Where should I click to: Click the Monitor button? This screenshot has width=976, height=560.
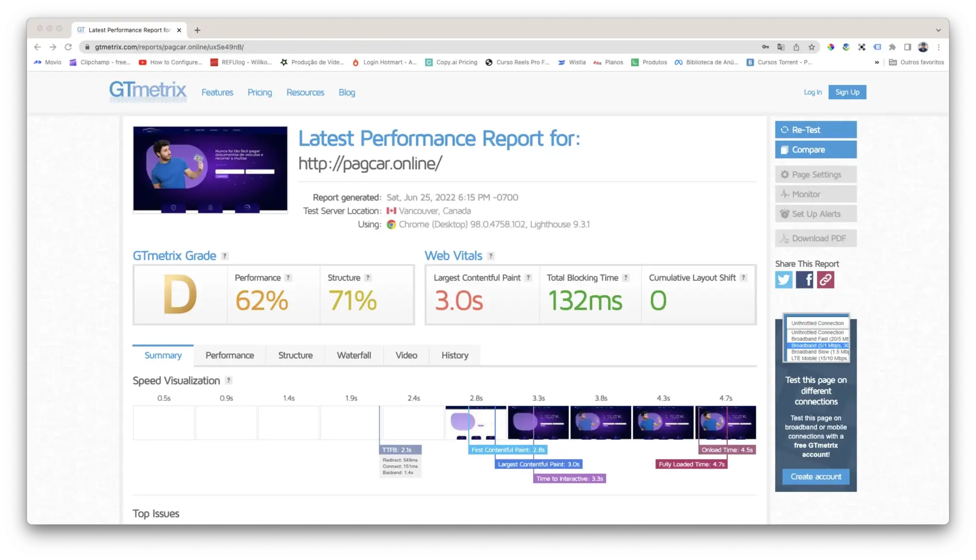(816, 194)
